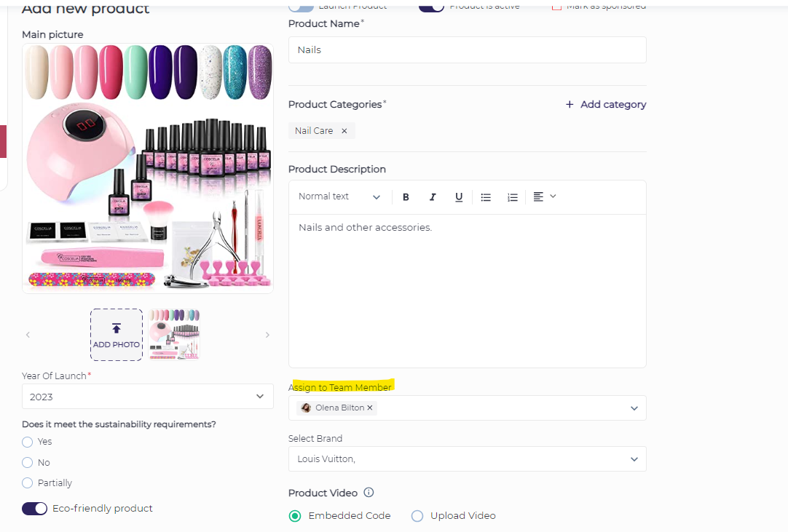Remove the Nail Care category tag
This screenshot has width=788, height=532.
pos(344,131)
